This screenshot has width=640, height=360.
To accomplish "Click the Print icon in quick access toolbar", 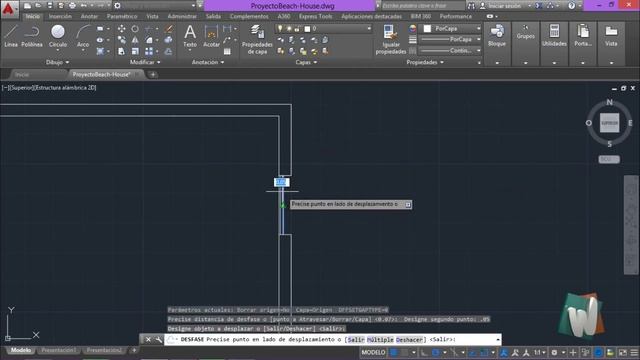I will [x=72, y=6].
